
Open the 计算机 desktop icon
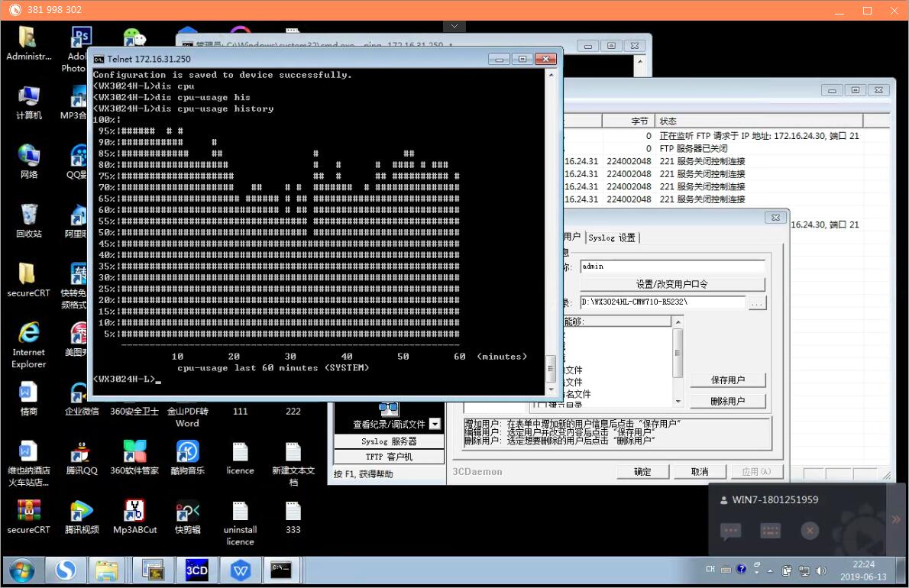point(27,102)
